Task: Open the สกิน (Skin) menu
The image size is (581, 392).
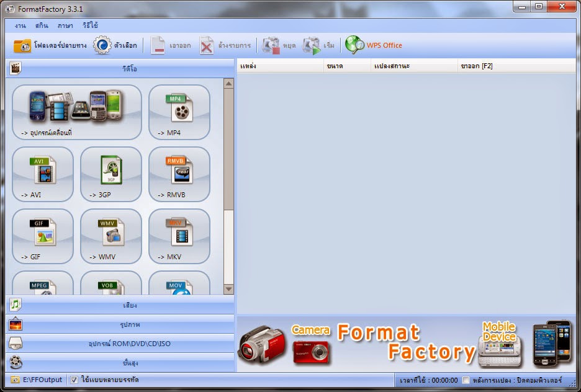Action: [x=42, y=25]
